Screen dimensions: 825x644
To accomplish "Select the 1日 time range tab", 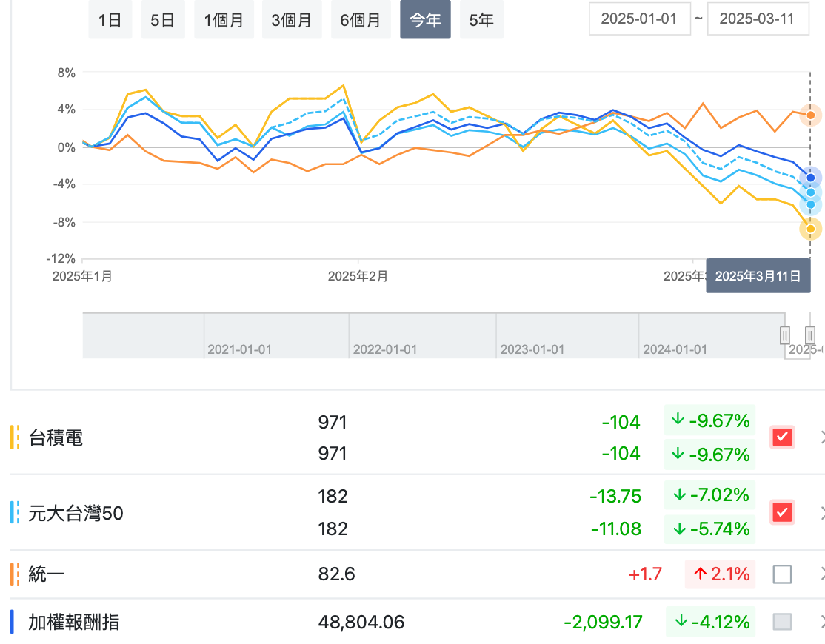I will point(110,20).
